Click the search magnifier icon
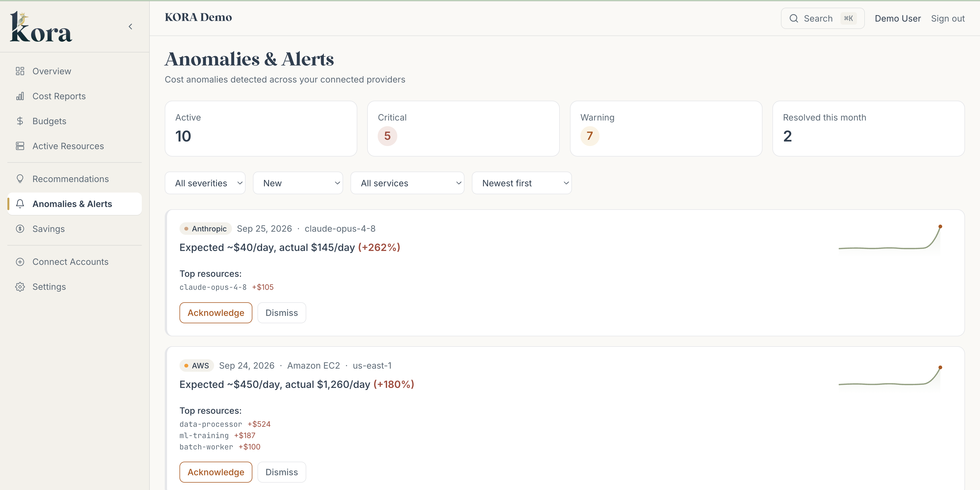The height and width of the screenshot is (490, 980). coord(794,18)
